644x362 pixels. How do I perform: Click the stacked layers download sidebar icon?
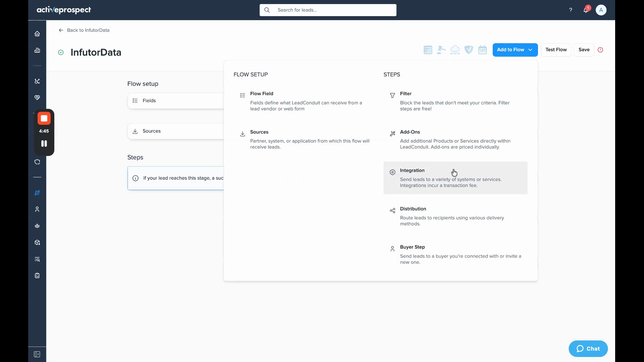click(37, 226)
